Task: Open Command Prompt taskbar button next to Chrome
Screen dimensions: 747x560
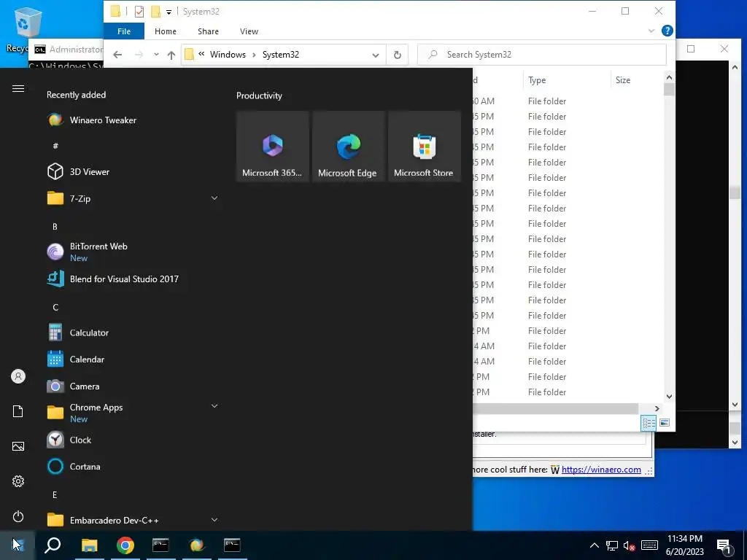Action: click(160, 545)
